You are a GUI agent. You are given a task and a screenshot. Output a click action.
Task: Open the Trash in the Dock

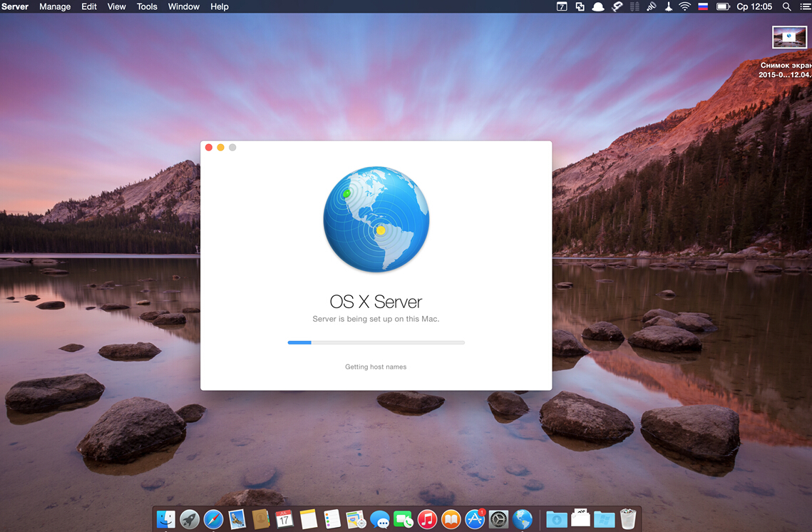tap(628, 518)
